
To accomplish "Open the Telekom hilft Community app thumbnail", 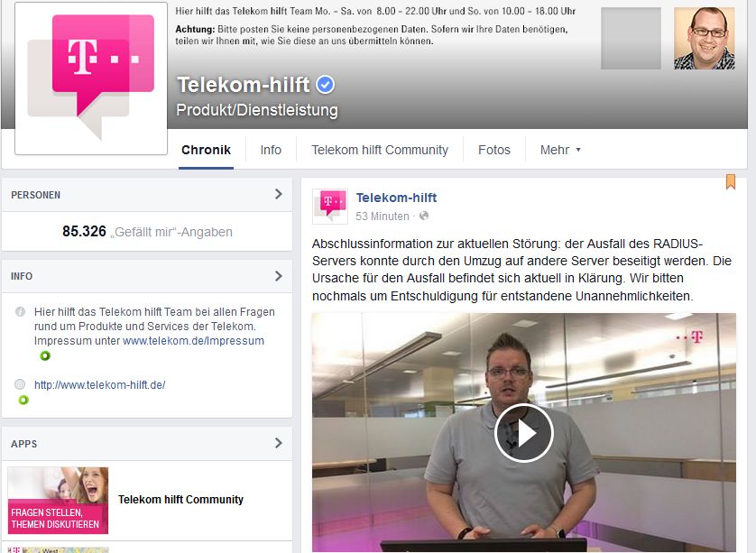I will (x=58, y=500).
